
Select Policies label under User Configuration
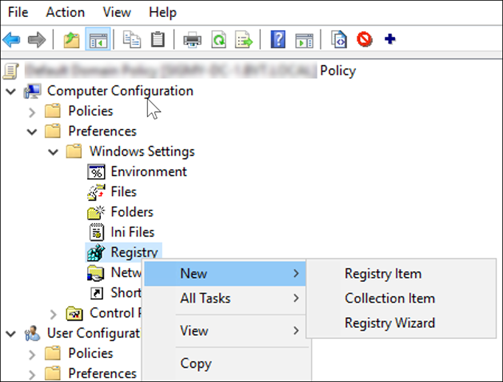[91, 353]
